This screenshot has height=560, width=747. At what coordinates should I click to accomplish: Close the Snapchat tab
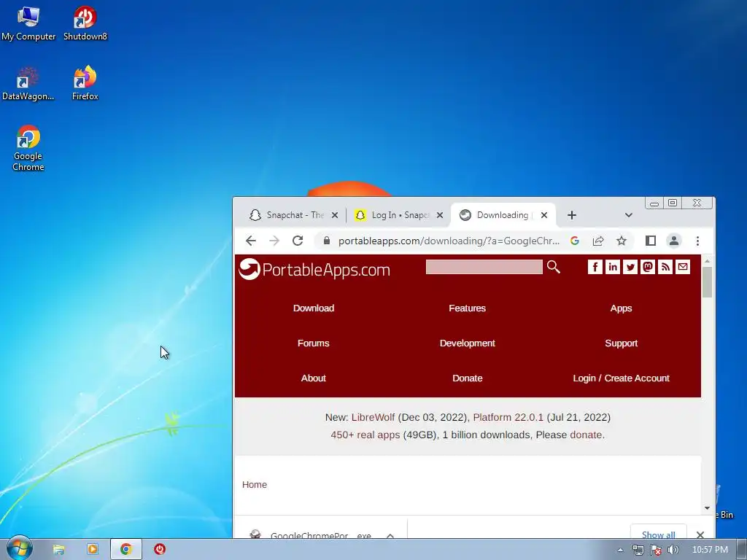(335, 215)
